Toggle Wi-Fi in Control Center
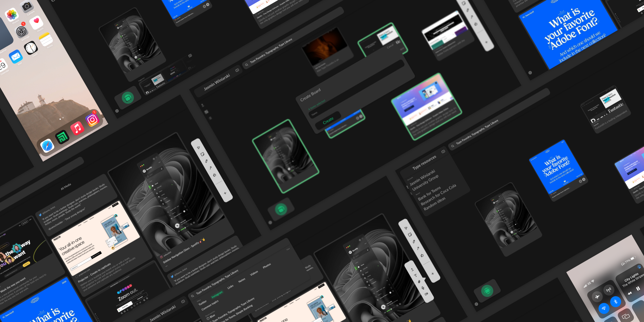Image resolution: width=644 pixels, height=322 pixels. pyautogui.click(x=604, y=308)
